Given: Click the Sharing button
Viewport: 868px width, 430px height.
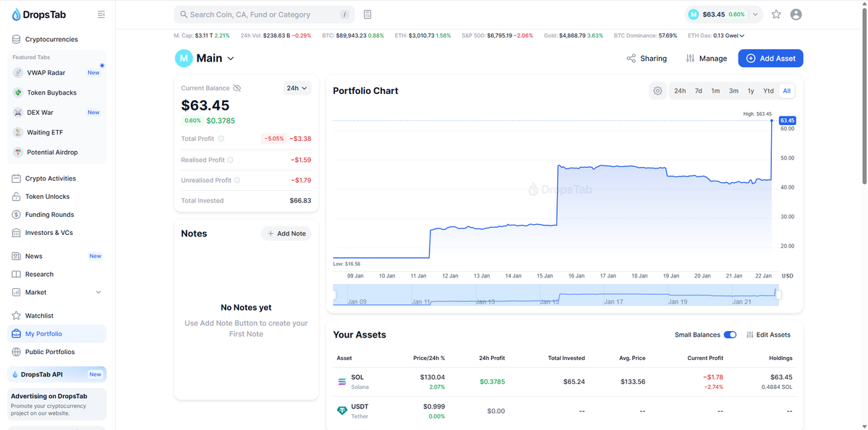Looking at the screenshot, I should [x=647, y=59].
